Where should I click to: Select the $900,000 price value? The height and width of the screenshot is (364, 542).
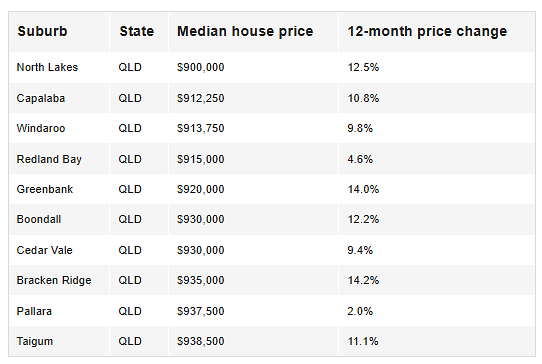[200, 67]
